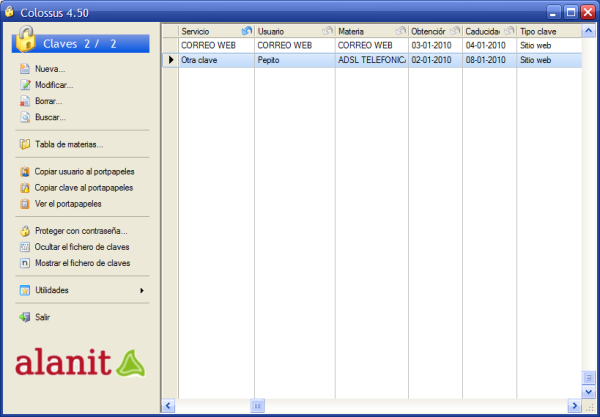Viewport: 600px width, 417px height.
Task: Expand the Utilidades submenu arrow
Action: [x=142, y=290]
